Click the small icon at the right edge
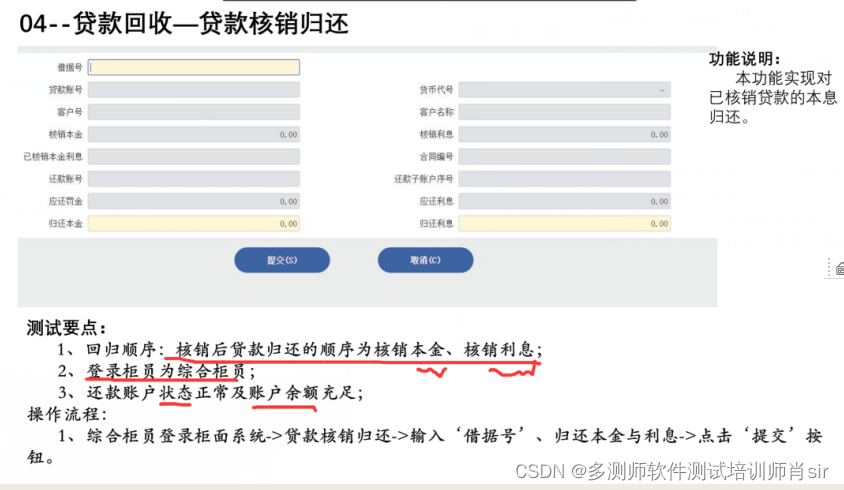 (839, 269)
